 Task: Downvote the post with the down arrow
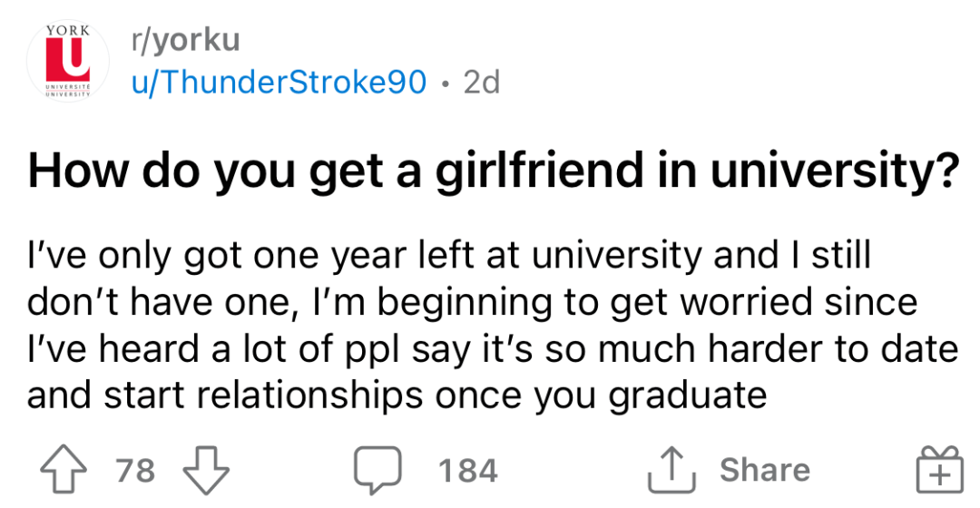pos(206,470)
